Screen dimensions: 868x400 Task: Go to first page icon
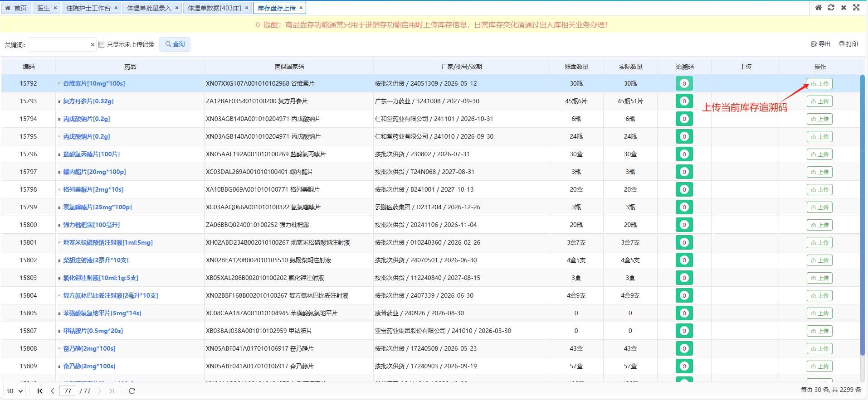click(40, 391)
